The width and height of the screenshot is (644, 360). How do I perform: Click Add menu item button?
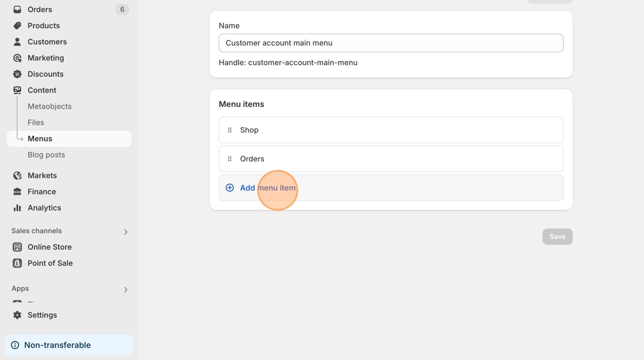tap(267, 188)
